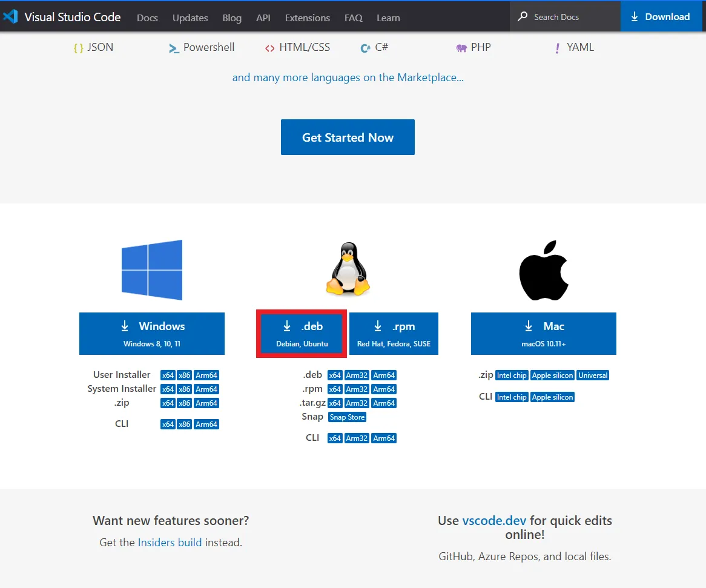
Task: Click the Search Docs input field
Action: pos(565,17)
